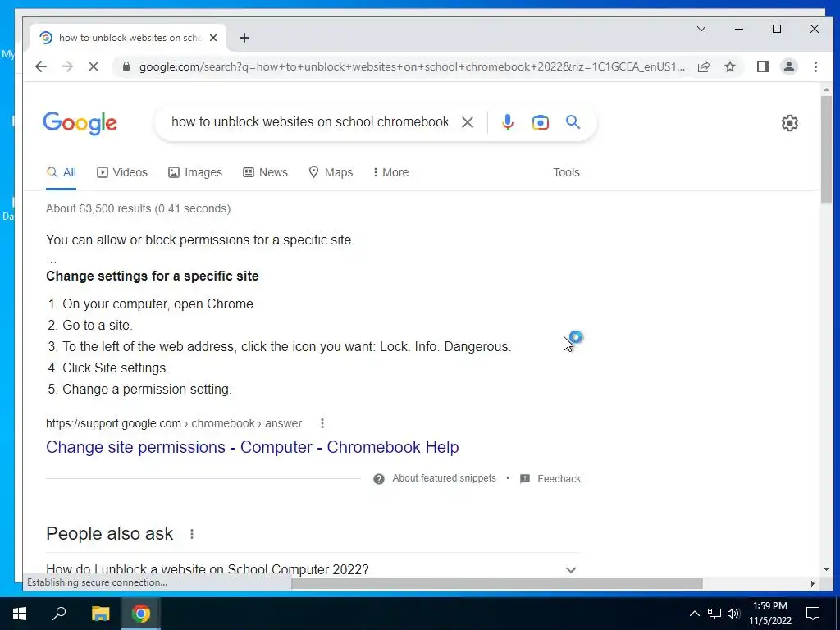Screen dimensions: 840x630
Task: Open Windows Start menu
Action: [x=20, y=614]
